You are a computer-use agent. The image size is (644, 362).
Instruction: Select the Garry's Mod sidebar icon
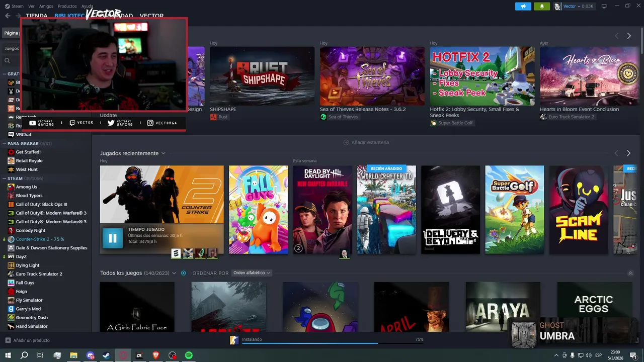11,309
